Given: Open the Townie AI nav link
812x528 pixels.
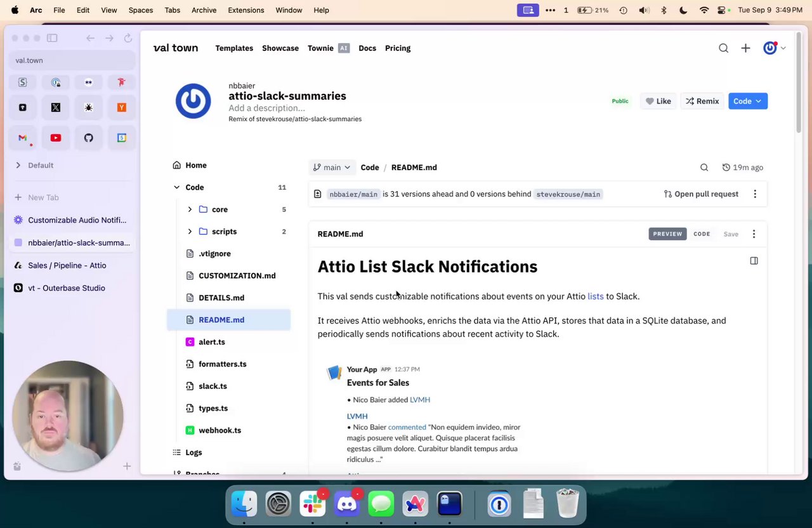Looking at the screenshot, I should 329,48.
